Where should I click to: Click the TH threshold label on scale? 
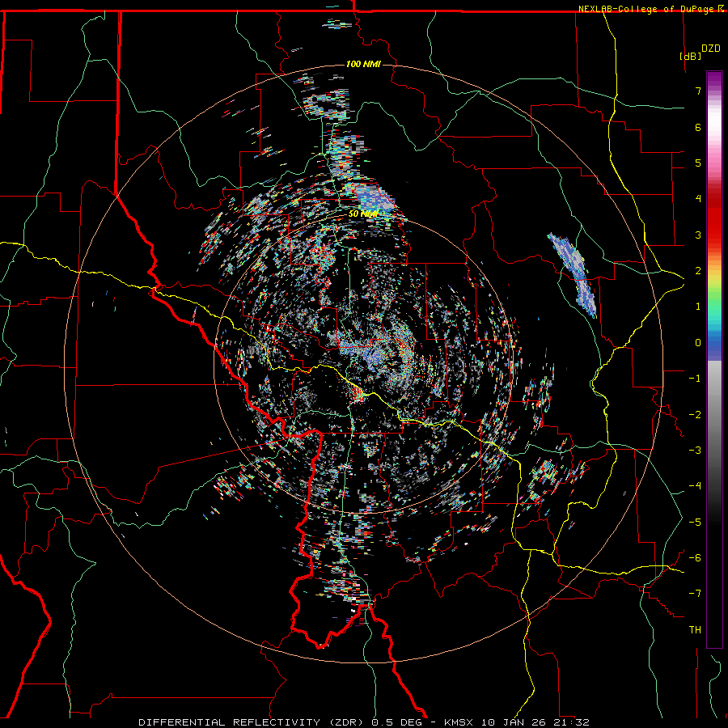point(695,630)
